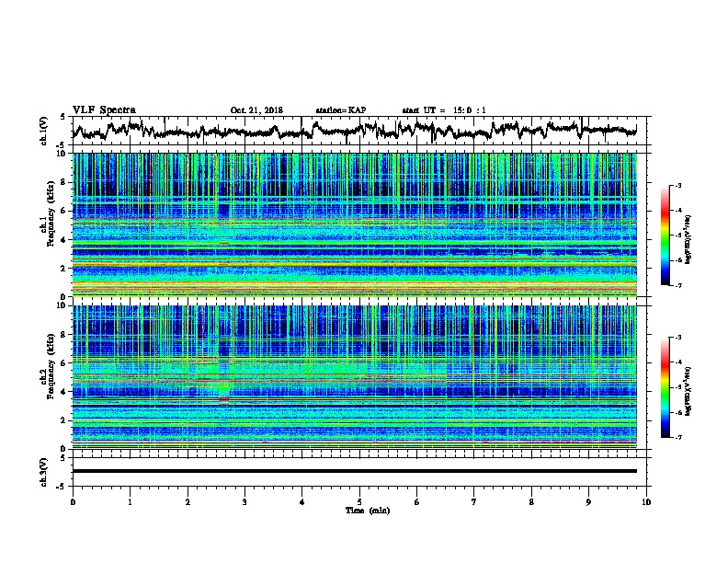Viewport: 728px width, 563px height.
Task: Click the ch.2 spectrogram color scale bar
Action: [665, 387]
